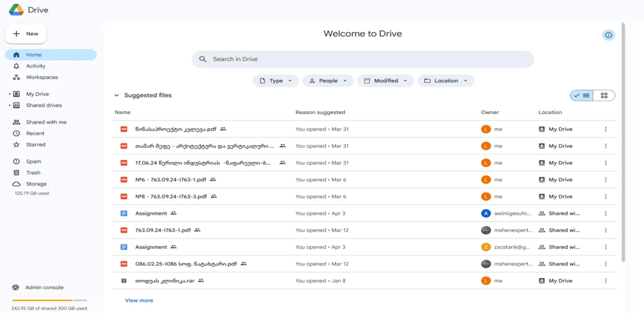This screenshot has width=644, height=313.
Task: Open the Activity page
Action: coord(35,66)
